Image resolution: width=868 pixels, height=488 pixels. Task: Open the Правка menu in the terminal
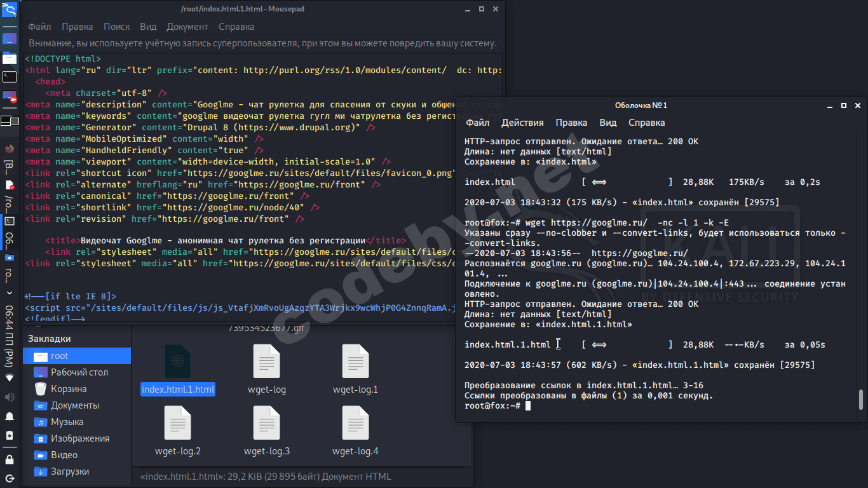(x=571, y=123)
